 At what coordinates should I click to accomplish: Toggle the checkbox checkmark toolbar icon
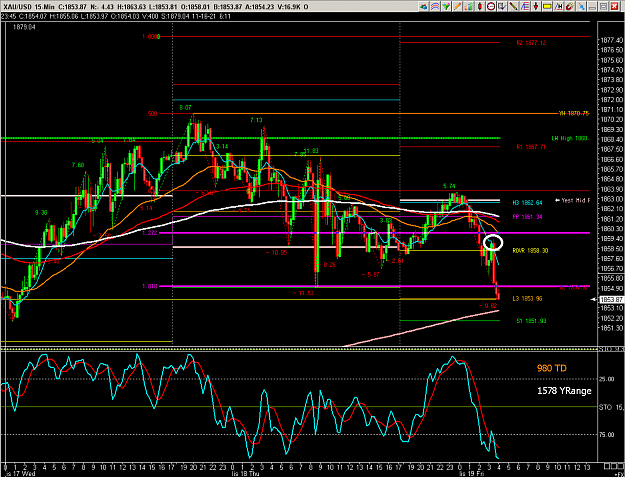502,6
